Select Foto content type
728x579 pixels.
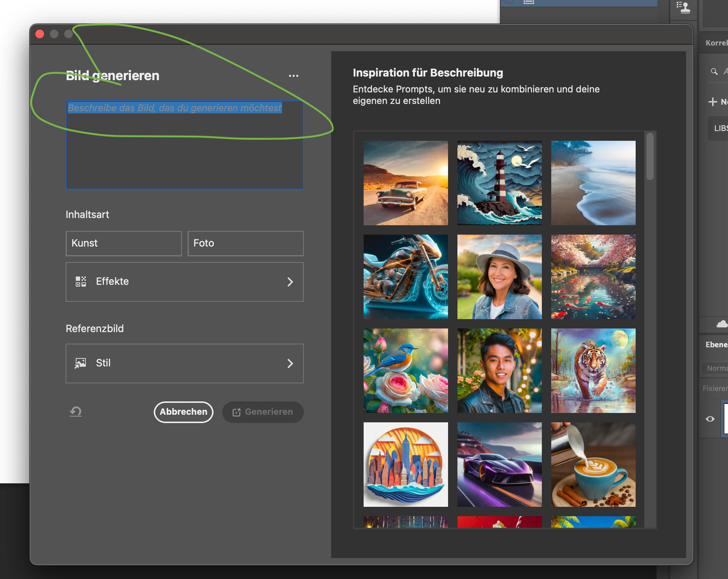[245, 243]
